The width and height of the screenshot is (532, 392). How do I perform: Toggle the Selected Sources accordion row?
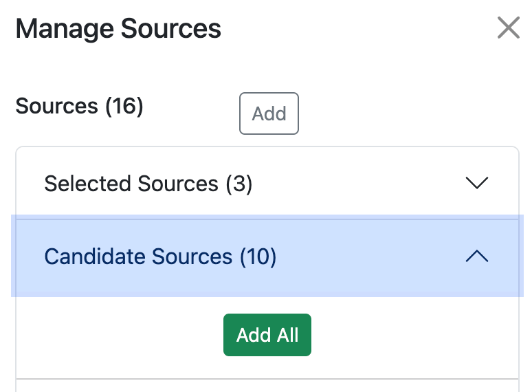[344, 184]
